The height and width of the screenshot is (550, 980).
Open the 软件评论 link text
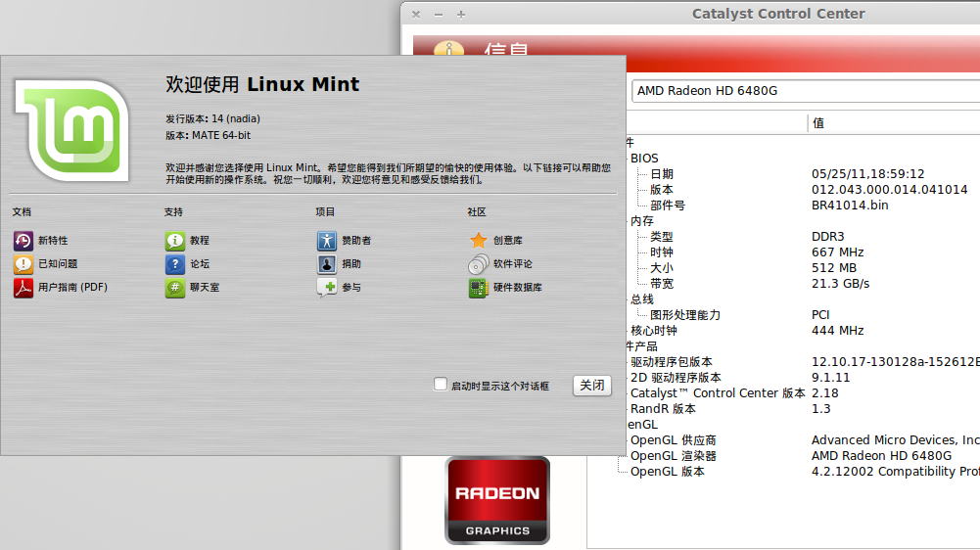513,264
